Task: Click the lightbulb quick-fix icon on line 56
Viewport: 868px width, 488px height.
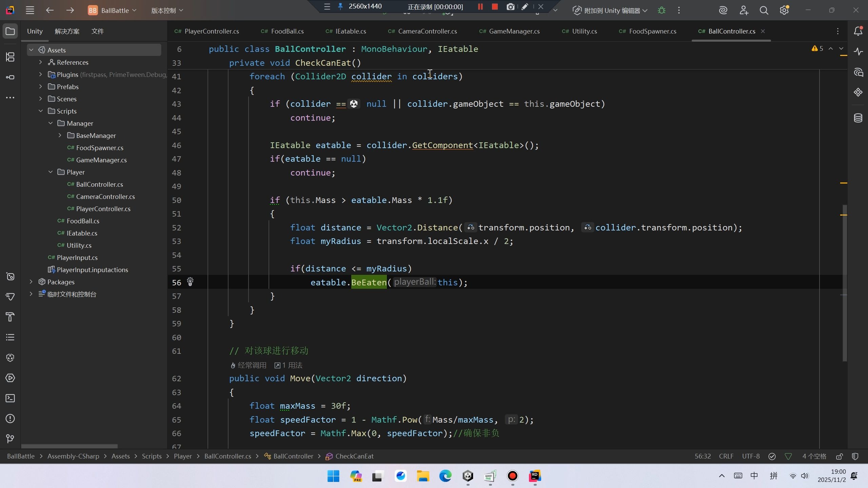Action: click(x=190, y=282)
